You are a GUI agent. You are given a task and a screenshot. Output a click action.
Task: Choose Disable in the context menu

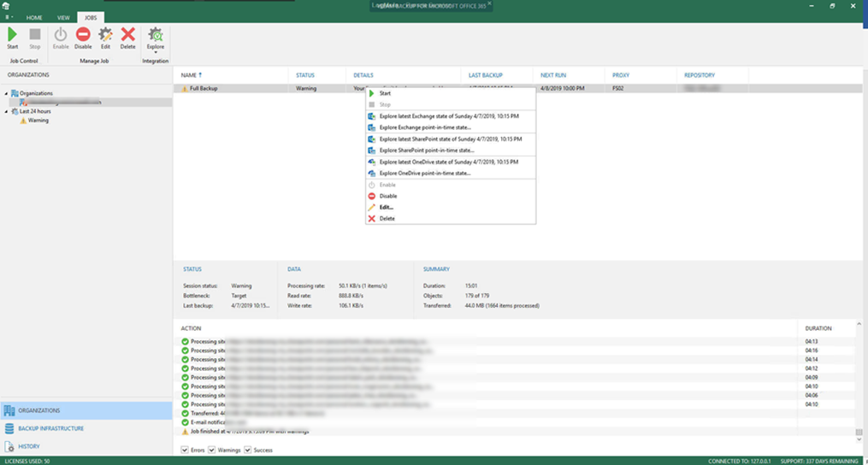(451, 196)
